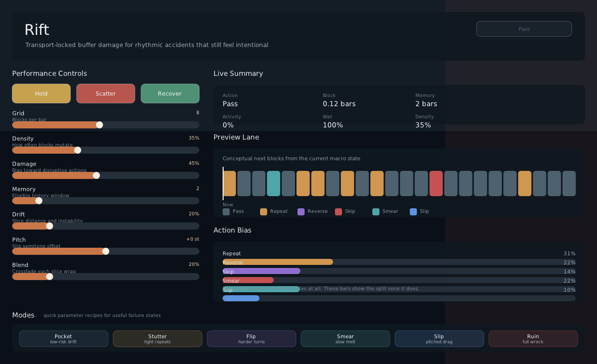
Task: Click the Drift slider handle
Action: pyautogui.click(x=50, y=226)
